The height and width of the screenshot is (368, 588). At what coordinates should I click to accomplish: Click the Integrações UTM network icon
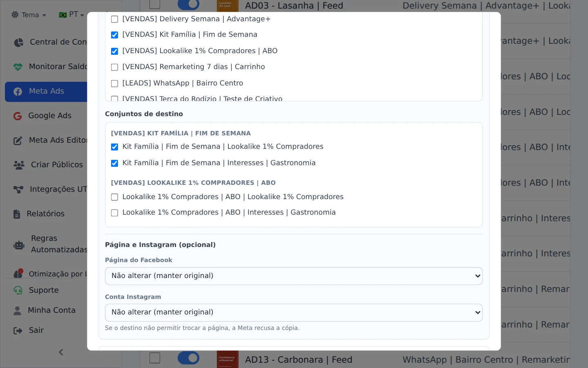coord(18,189)
